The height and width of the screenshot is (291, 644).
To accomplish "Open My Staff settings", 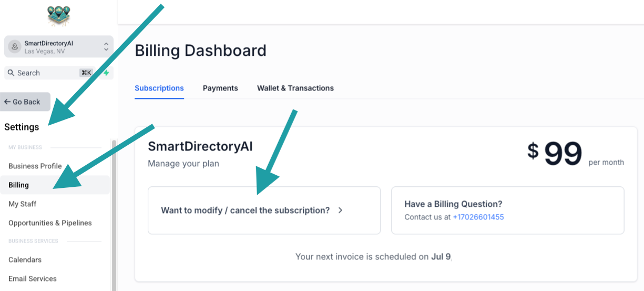I will pos(23,204).
